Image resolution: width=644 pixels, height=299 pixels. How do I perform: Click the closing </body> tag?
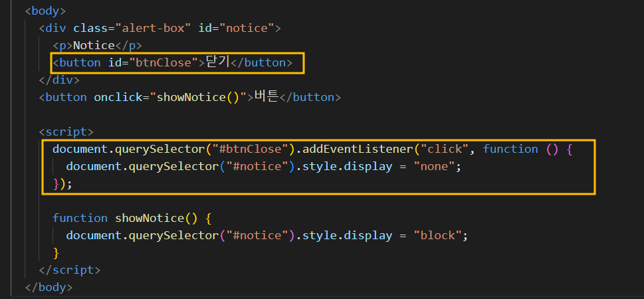pos(49,286)
